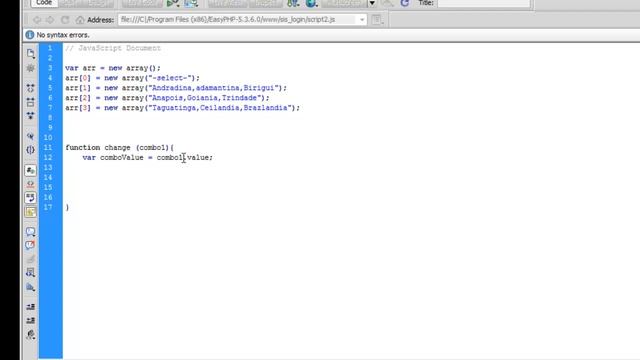
Task: Click the Title input field
Action: point(484,3)
